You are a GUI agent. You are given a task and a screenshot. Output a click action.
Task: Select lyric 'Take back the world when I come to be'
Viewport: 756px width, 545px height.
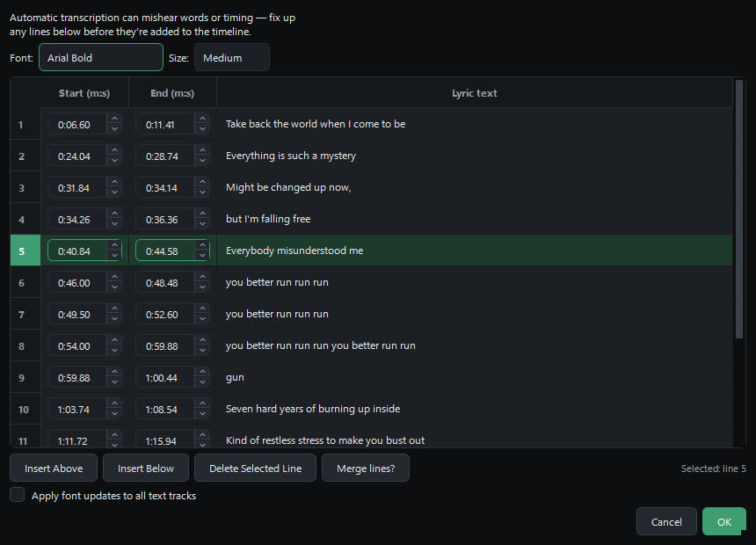(316, 124)
